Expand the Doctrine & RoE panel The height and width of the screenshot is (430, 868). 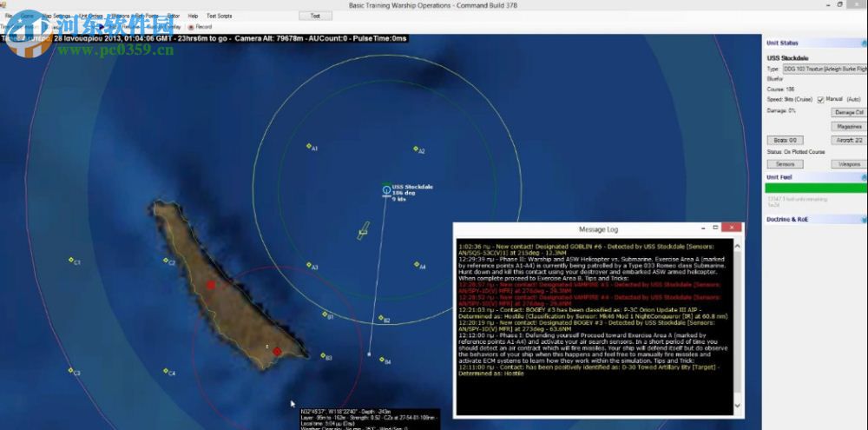point(864,220)
